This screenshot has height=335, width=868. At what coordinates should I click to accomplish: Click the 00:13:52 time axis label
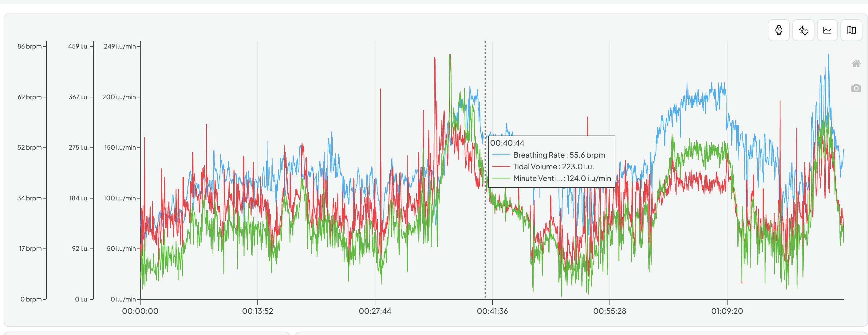(258, 311)
